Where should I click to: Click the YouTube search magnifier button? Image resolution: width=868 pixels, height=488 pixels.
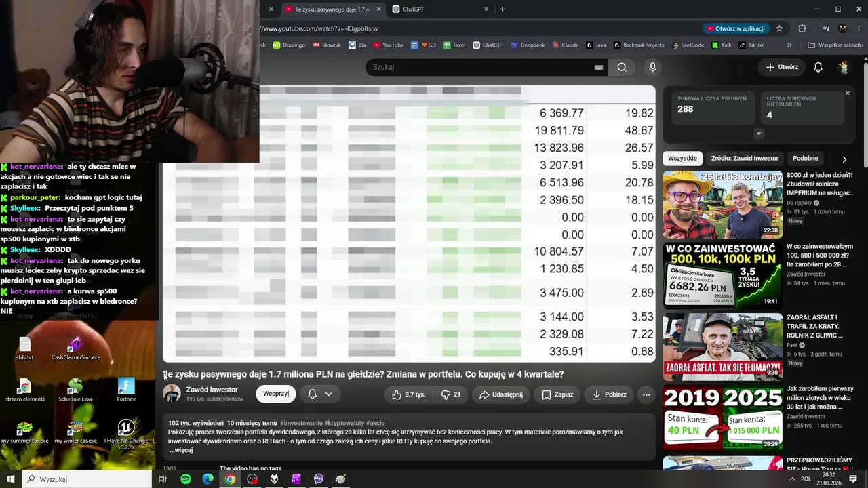coord(622,67)
